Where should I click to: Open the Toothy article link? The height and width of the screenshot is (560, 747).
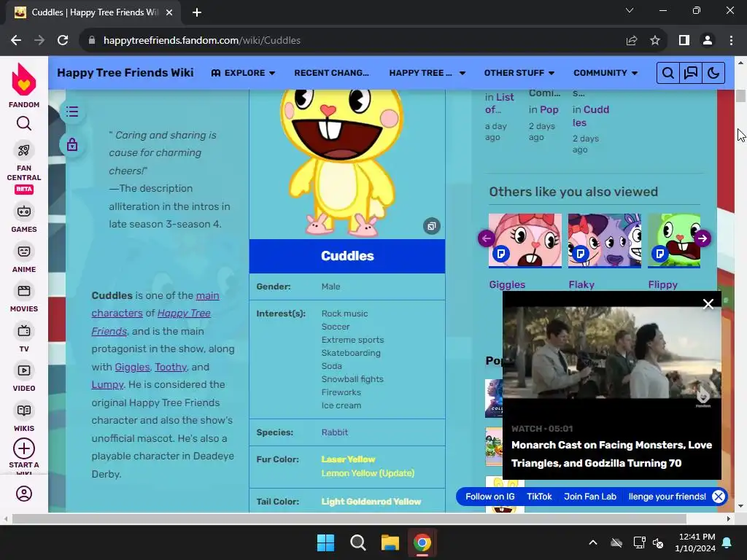(x=171, y=367)
